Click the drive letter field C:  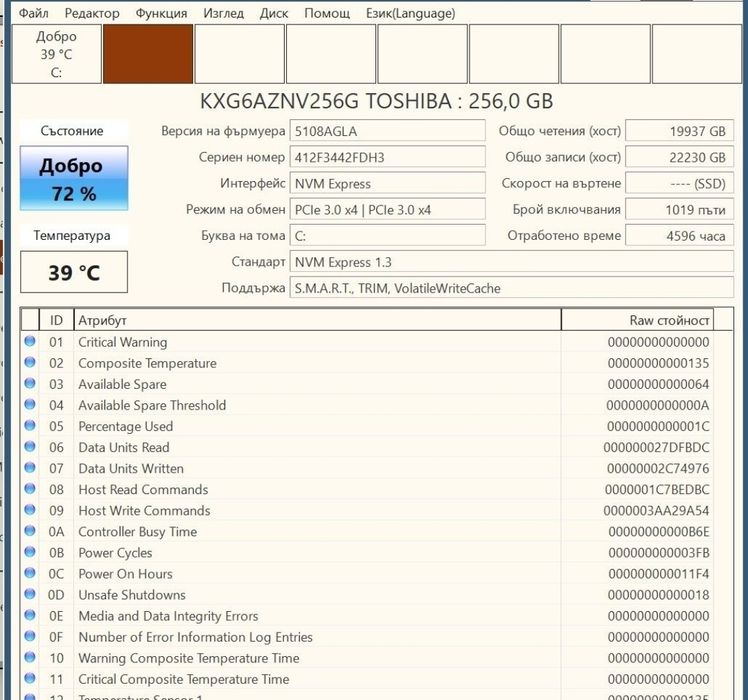[387, 236]
